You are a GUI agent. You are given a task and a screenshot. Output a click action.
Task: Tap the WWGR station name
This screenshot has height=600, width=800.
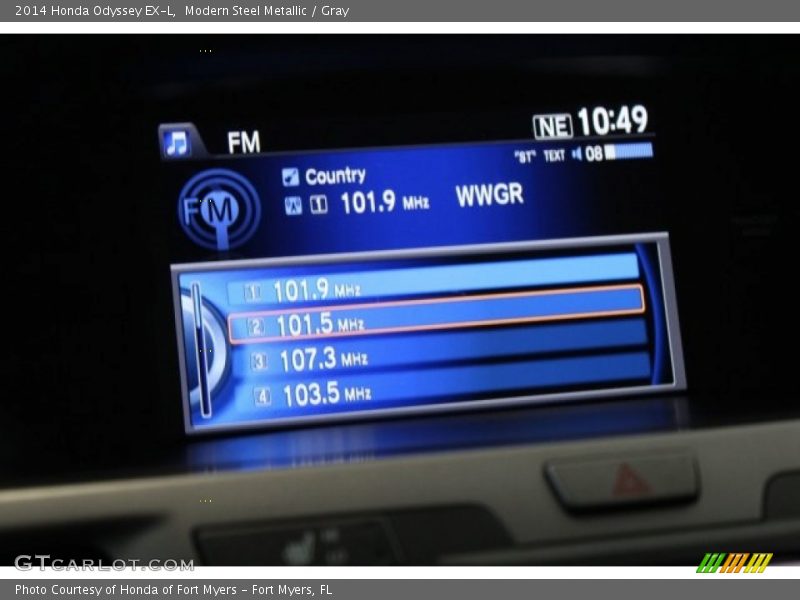tap(489, 196)
